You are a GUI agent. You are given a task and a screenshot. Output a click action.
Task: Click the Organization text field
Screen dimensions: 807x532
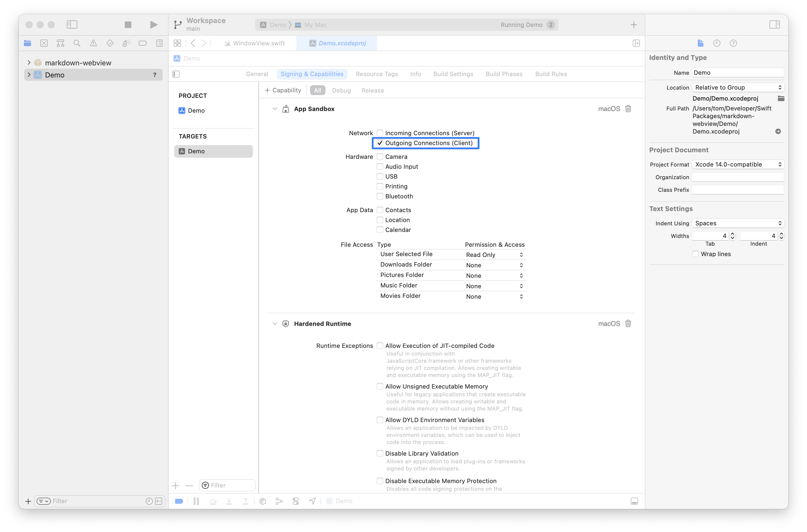[x=737, y=177]
